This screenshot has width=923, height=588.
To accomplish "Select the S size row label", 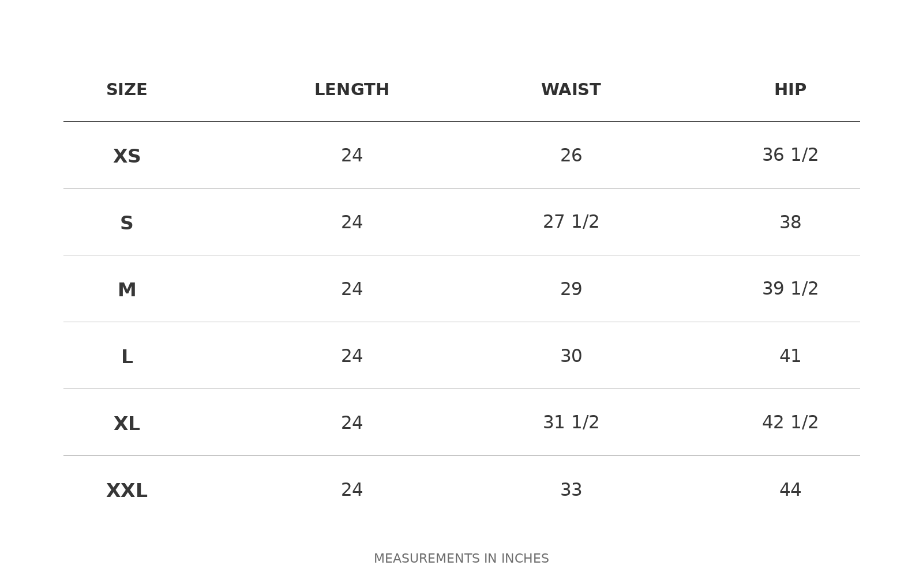I will click(127, 223).
